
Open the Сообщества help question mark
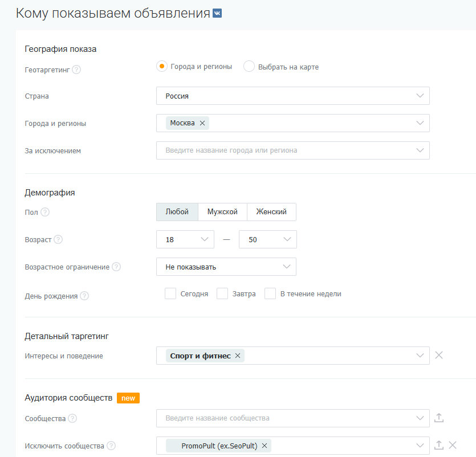click(x=72, y=418)
